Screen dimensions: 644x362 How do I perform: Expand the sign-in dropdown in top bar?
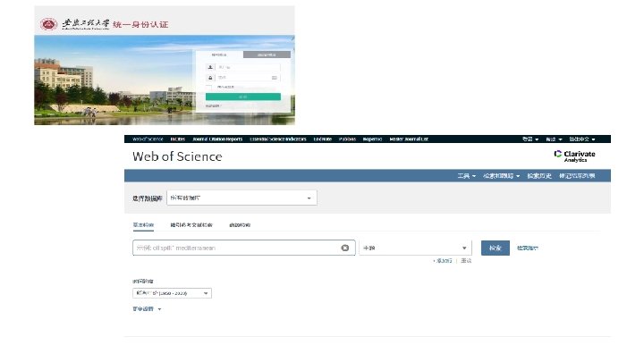(530, 139)
